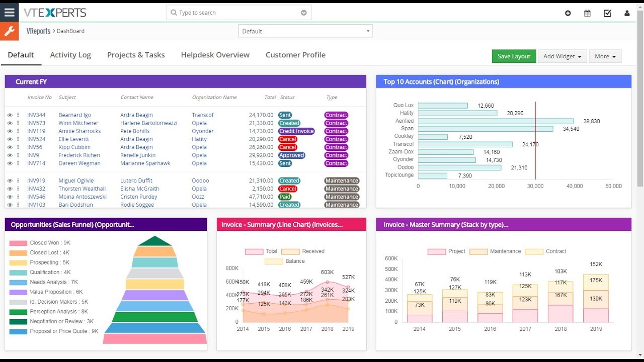
Task: Open the orange wrench settings icon
Action: (x=9, y=31)
